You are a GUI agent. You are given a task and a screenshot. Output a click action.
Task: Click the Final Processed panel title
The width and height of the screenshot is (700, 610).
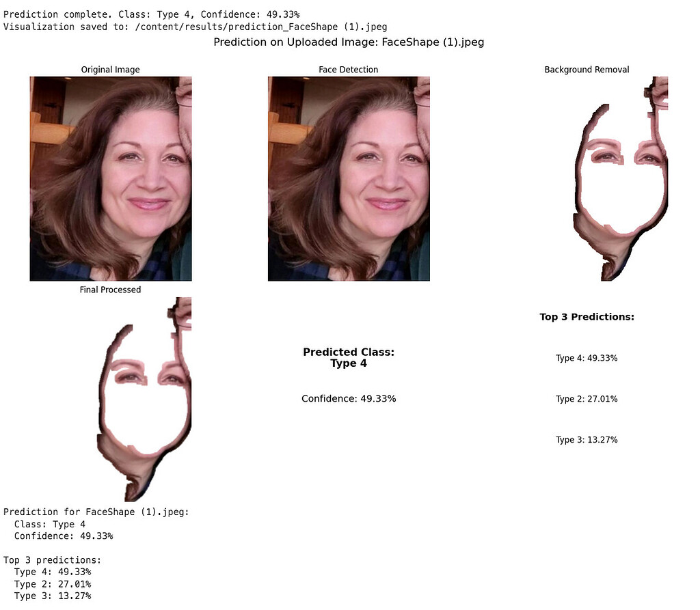[110, 290]
